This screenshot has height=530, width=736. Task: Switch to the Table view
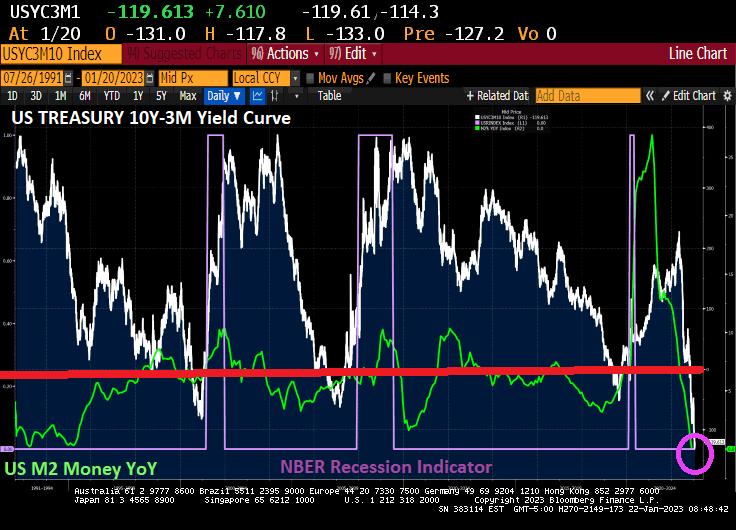[x=329, y=96]
